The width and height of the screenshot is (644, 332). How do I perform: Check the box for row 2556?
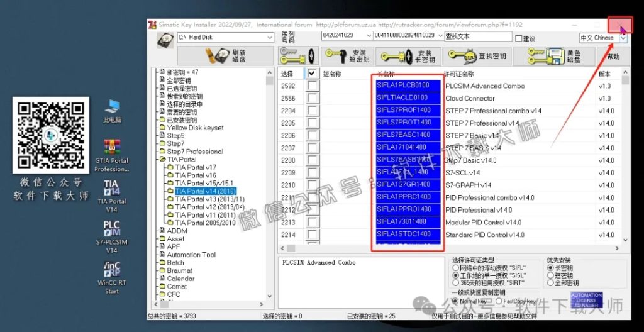313,98
